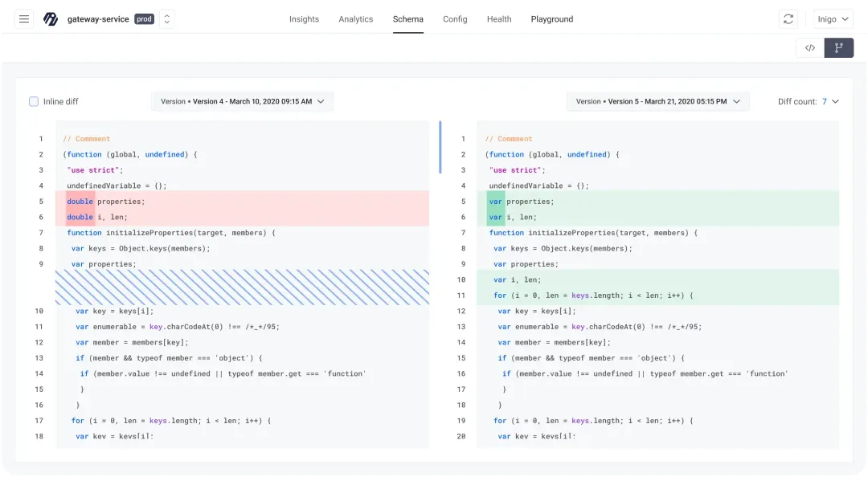The width and height of the screenshot is (868, 477).
Task: Click the hatched placeholder block
Action: [242, 287]
